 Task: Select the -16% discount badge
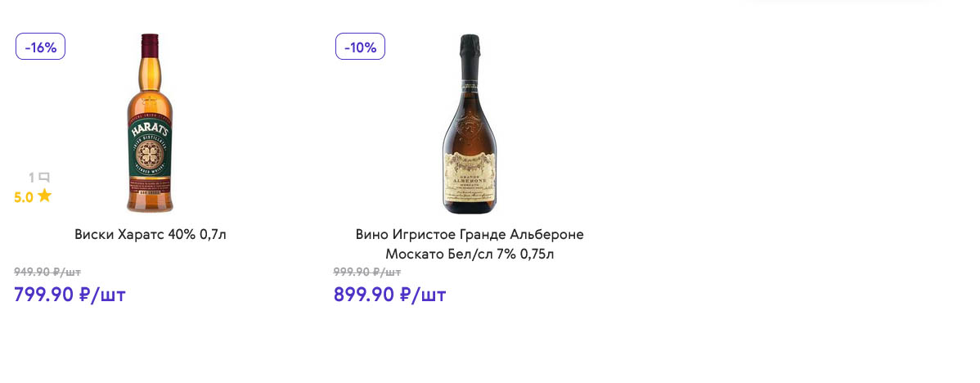tap(41, 46)
